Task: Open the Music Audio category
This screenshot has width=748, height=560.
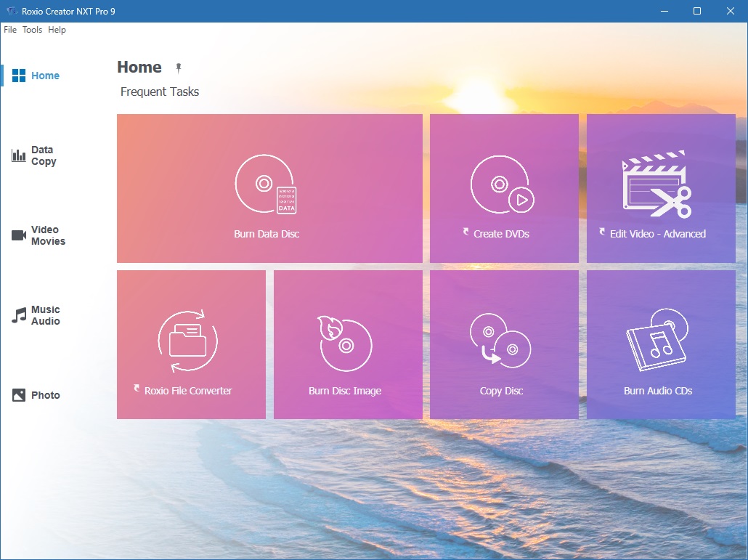Action: [36, 315]
